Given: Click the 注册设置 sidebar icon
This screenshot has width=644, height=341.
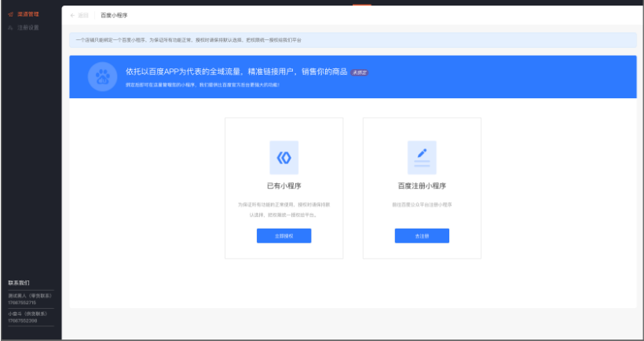Looking at the screenshot, I should point(11,27).
